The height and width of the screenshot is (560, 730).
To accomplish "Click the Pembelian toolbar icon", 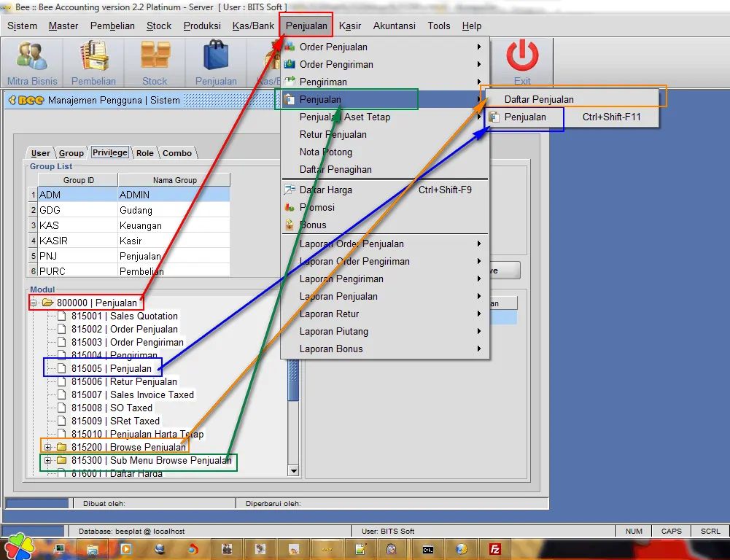I will [93, 63].
